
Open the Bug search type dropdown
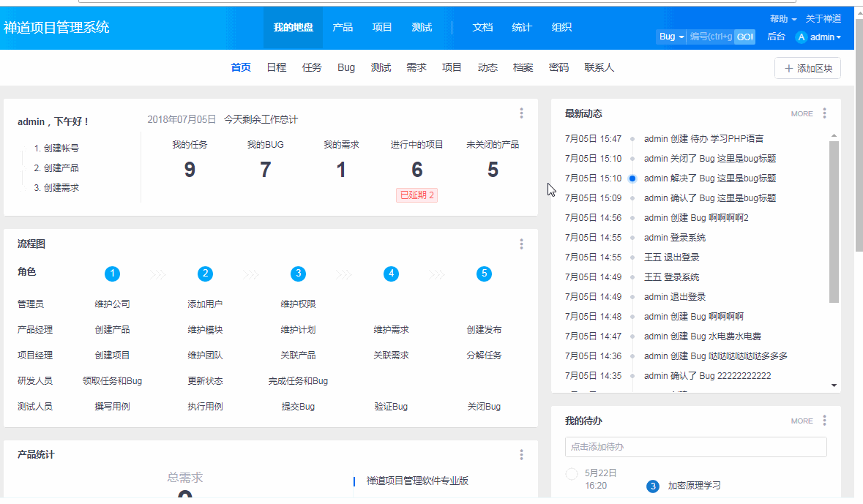tap(671, 37)
